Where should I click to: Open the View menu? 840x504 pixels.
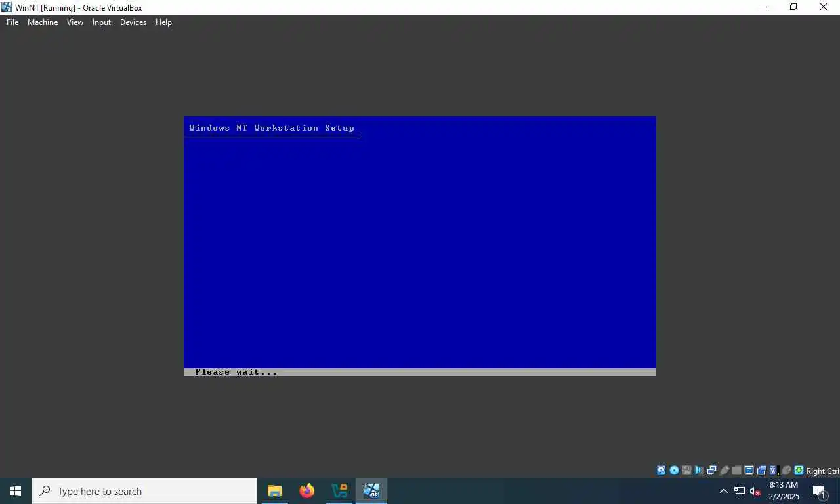tap(75, 22)
